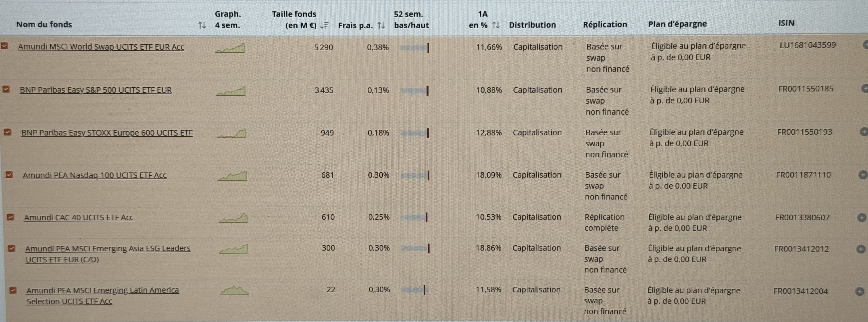Click plus icon for Emerging Latin America row
868x322 pixels.
pyautogui.click(x=859, y=291)
